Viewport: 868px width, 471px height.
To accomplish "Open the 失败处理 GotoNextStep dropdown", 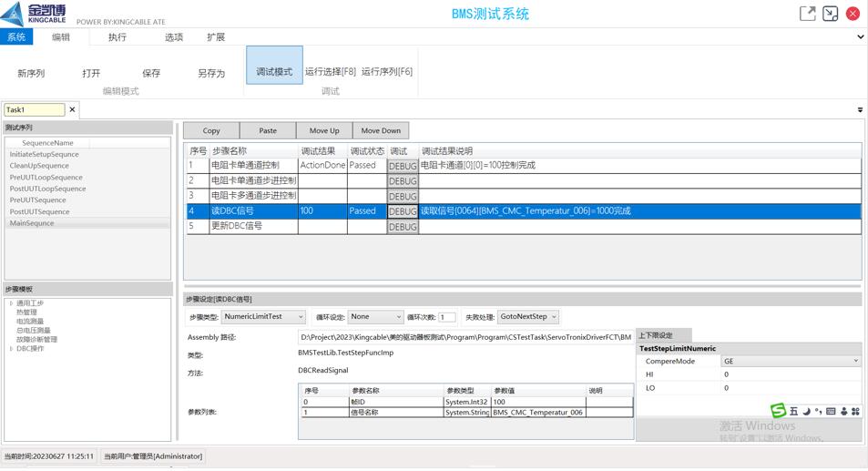I will pyautogui.click(x=528, y=317).
